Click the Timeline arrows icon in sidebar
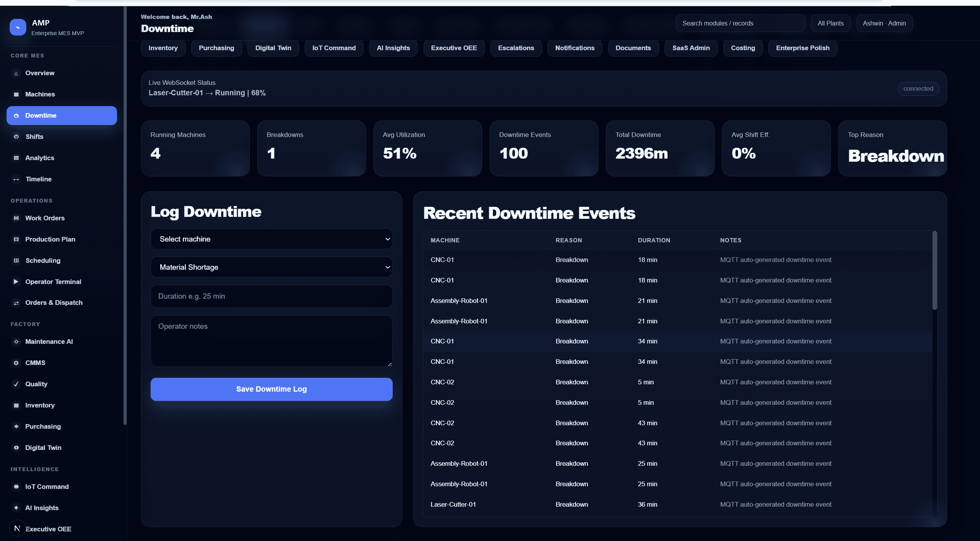The image size is (980, 541). pyautogui.click(x=16, y=179)
